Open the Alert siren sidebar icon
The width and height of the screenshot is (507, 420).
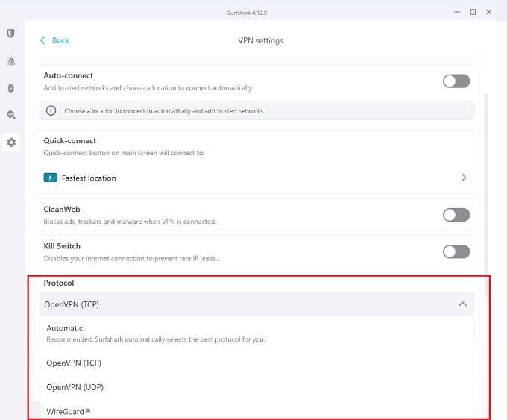pos(11,60)
